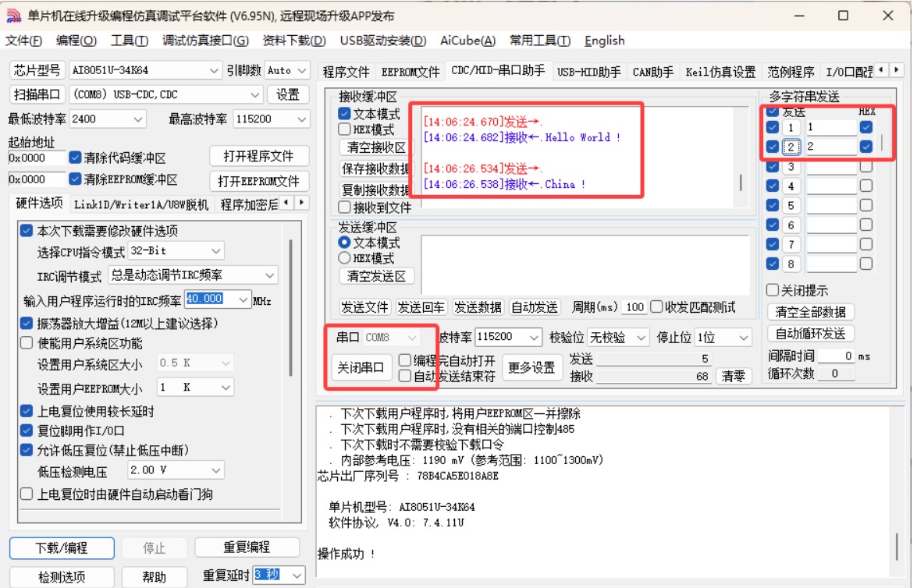Click the 发送数据 button
Image resolution: width=917 pixels, height=588 pixels.
coord(478,307)
